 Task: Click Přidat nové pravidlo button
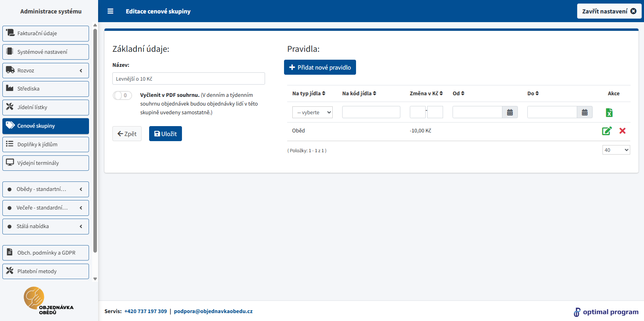pos(320,67)
